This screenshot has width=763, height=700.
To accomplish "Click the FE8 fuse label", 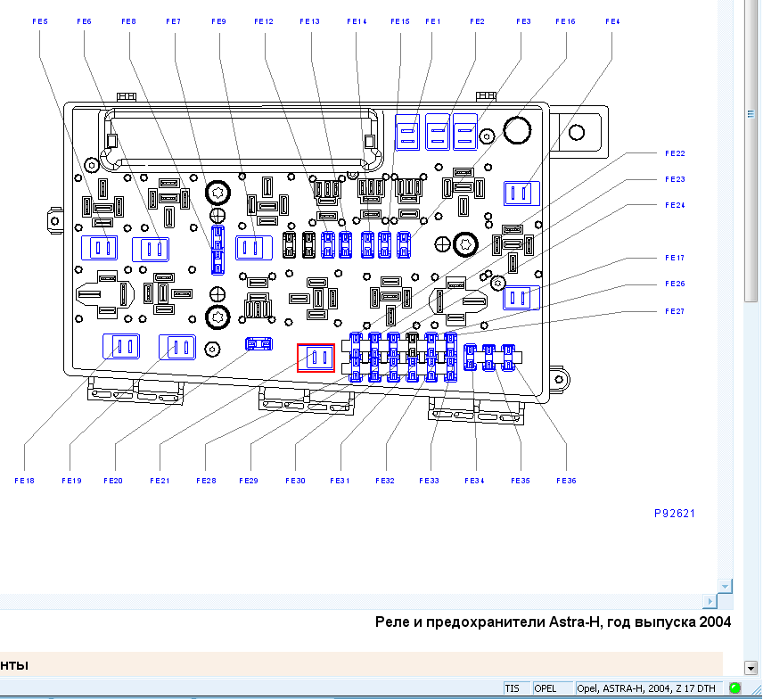I will (129, 21).
